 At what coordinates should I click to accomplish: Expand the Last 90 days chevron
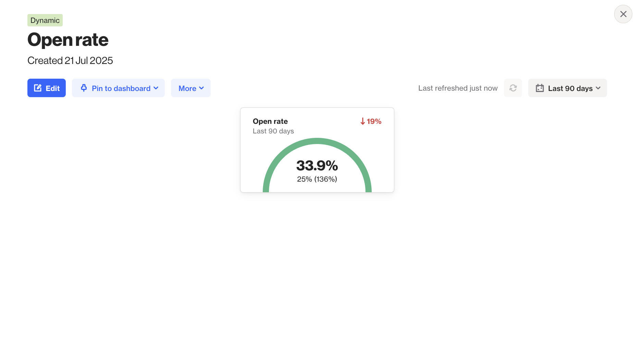598,88
